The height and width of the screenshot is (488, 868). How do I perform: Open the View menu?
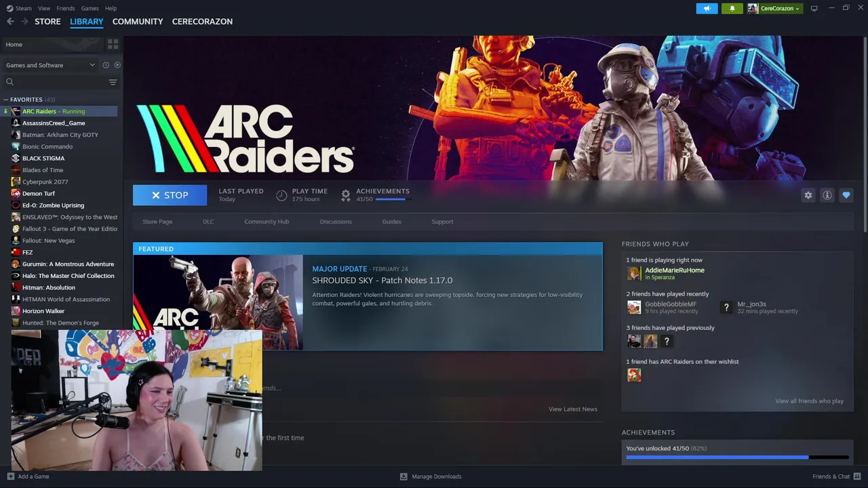(x=44, y=8)
